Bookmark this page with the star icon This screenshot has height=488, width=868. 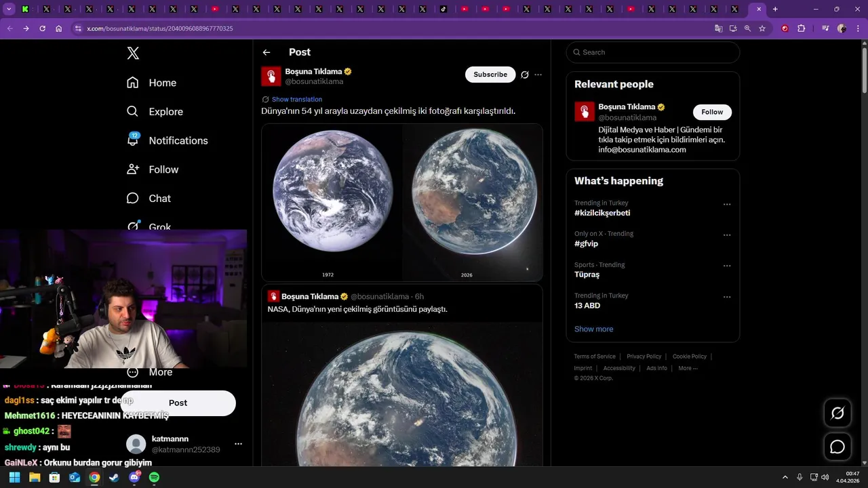pyautogui.click(x=762, y=28)
